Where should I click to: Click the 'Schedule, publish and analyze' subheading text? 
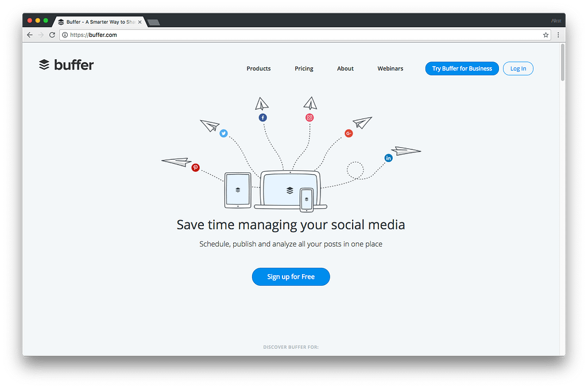(291, 244)
